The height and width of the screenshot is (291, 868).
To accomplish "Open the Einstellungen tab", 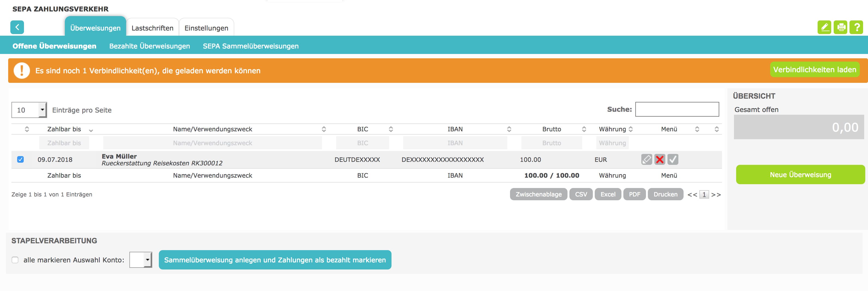I will pyautogui.click(x=206, y=28).
